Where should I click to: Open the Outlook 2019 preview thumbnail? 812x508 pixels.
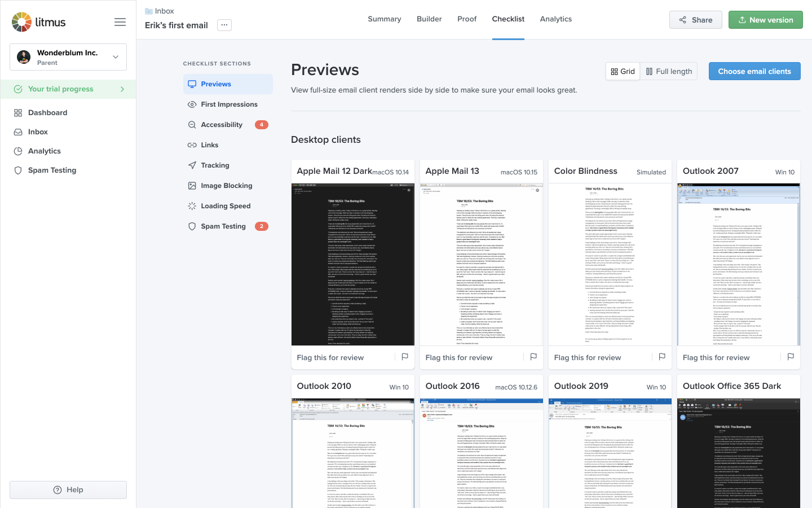coord(610,453)
